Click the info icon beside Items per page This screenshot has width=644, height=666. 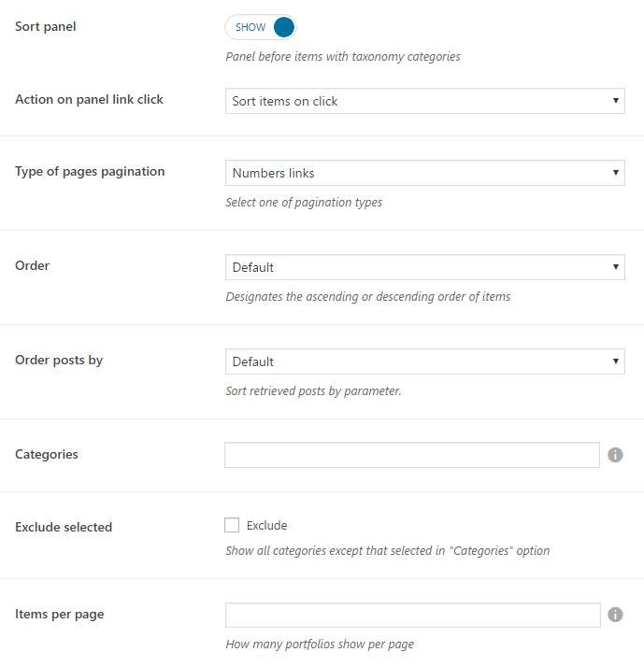point(615,615)
